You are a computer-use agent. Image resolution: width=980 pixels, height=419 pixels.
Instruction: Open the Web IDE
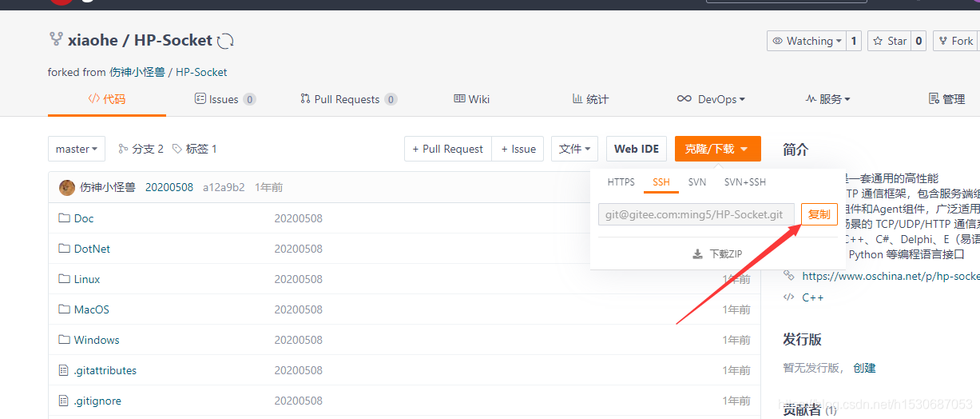(x=637, y=149)
